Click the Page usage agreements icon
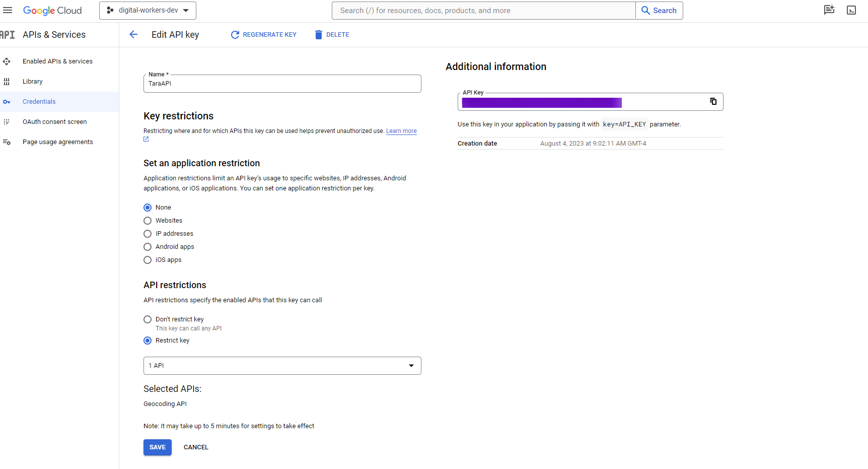The image size is (868, 469). pos(7,142)
